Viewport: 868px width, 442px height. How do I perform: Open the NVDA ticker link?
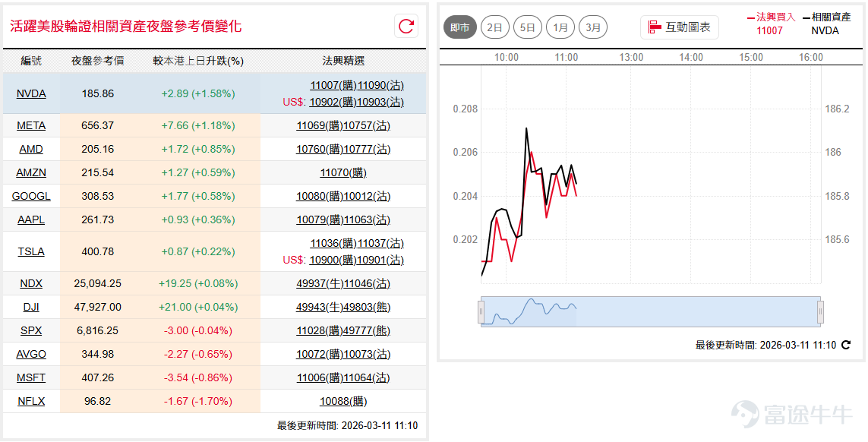31,93
